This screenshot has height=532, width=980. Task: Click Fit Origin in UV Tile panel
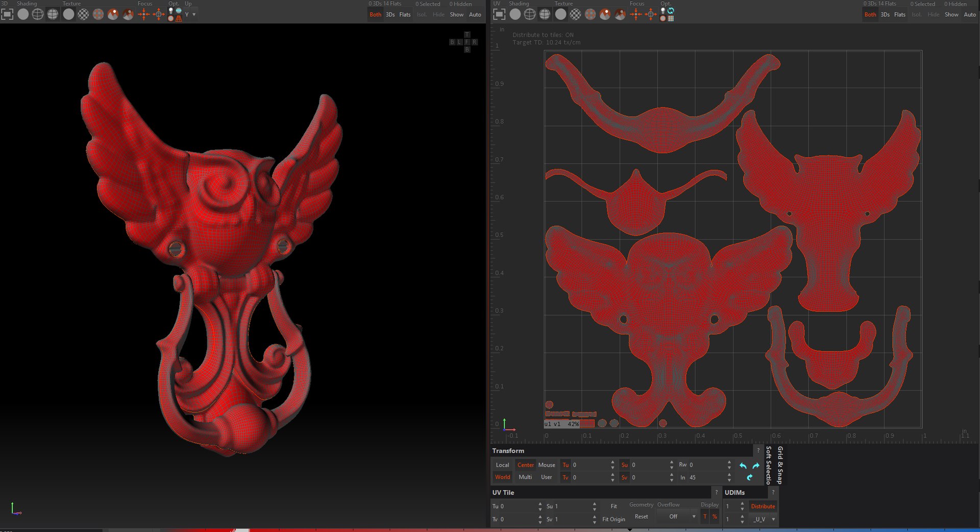click(x=614, y=519)
